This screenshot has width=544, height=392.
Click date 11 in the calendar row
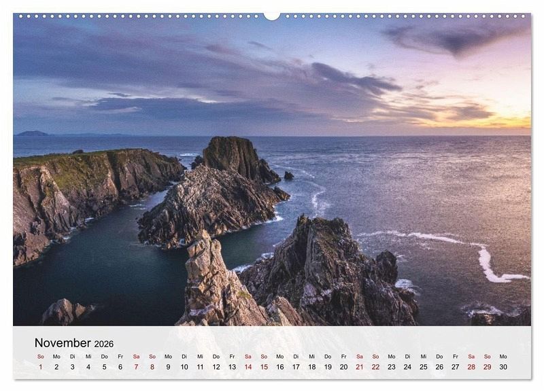point(200,367)
